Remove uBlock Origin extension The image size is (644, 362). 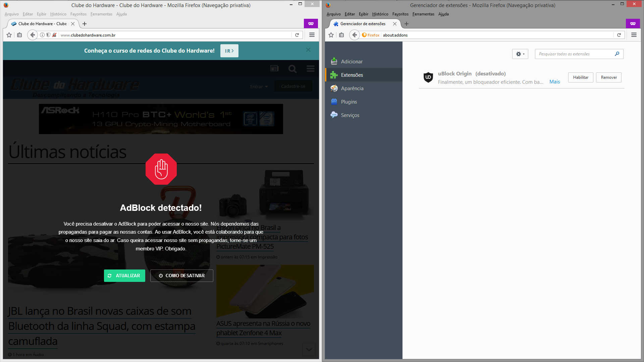click(609, 77)
